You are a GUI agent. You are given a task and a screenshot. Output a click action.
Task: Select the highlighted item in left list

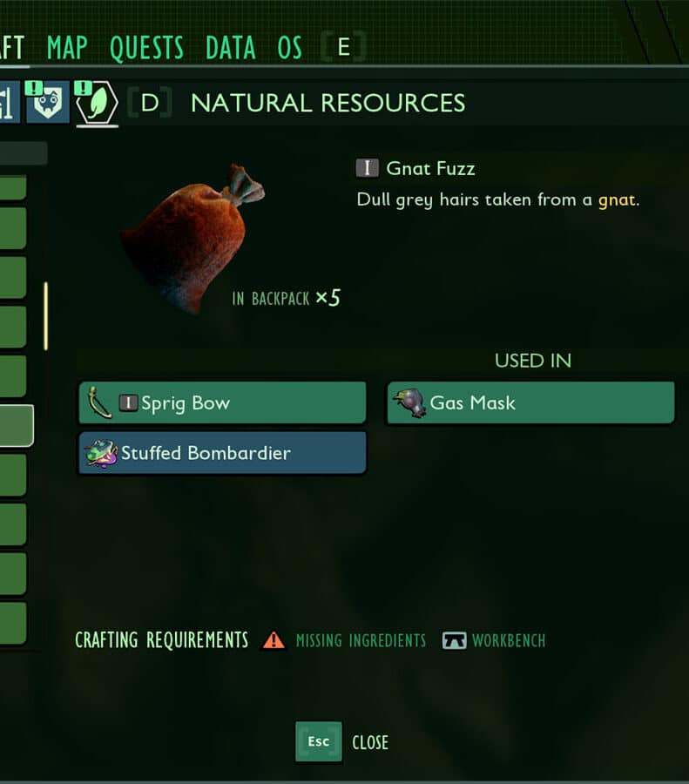(16, 425)
